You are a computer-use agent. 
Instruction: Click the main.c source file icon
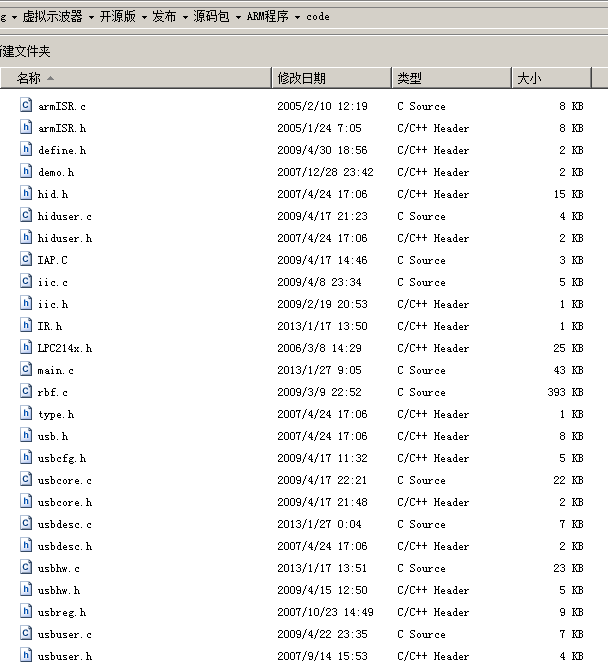tap(26, 369)
